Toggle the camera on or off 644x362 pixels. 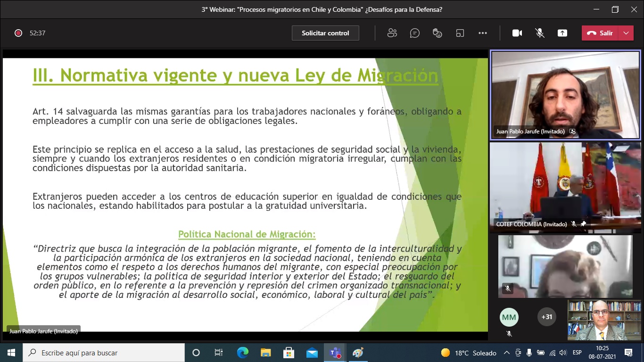pos(517,33)
